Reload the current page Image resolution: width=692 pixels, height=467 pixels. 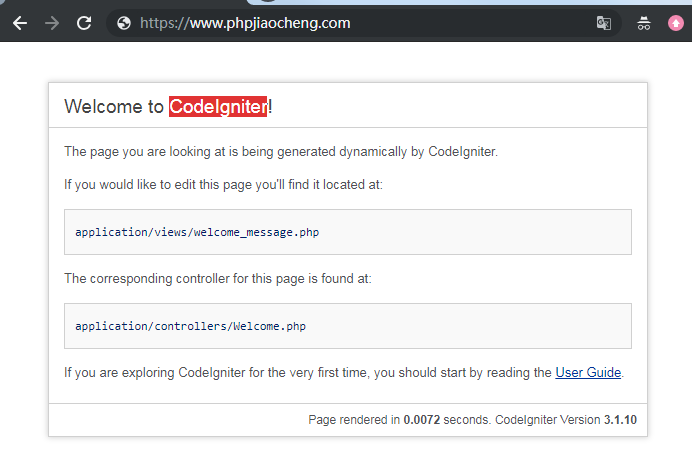tap(84, 23)
